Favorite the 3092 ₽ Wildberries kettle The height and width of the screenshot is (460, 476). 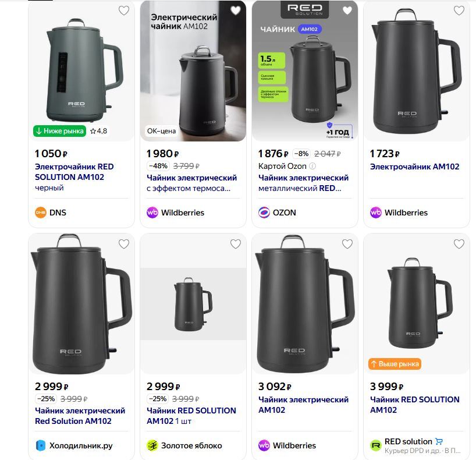click(347, 243)
